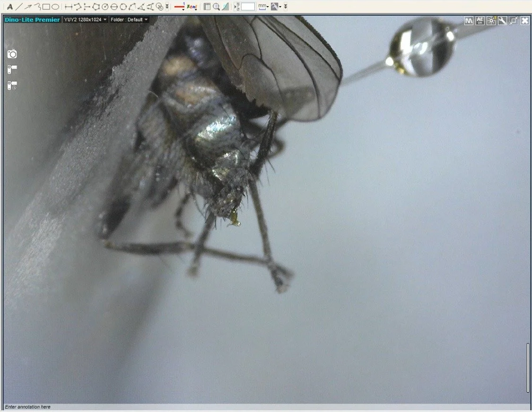Close the live preview window
Image resolution: width=532 pixels, height=412 pixels.
coord(525,21)
